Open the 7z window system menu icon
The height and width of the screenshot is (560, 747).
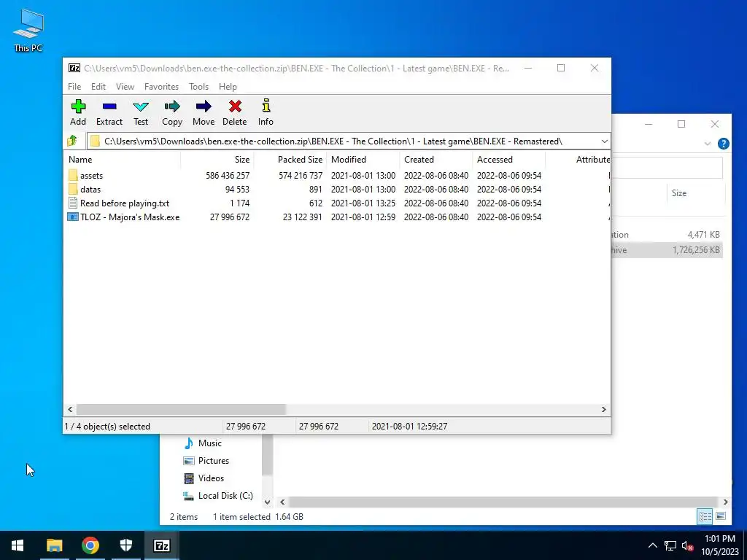click(x=74, y=68)
